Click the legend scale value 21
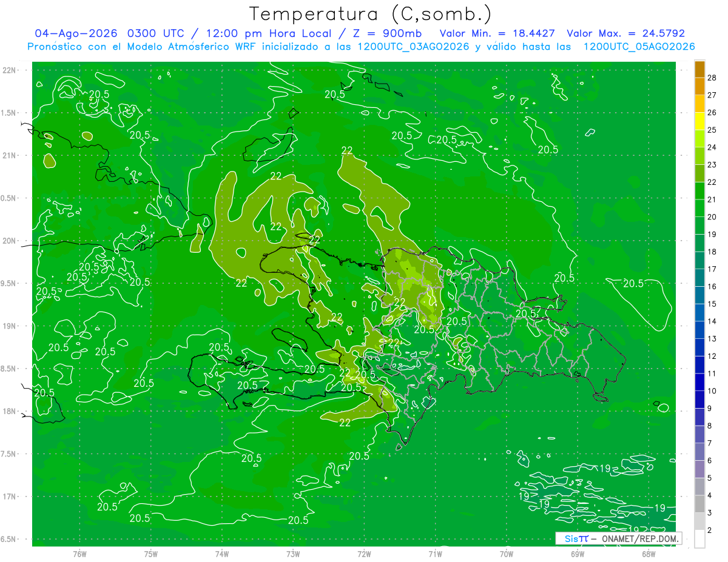This screenshot has width=728, height=562. coord(712,199)
